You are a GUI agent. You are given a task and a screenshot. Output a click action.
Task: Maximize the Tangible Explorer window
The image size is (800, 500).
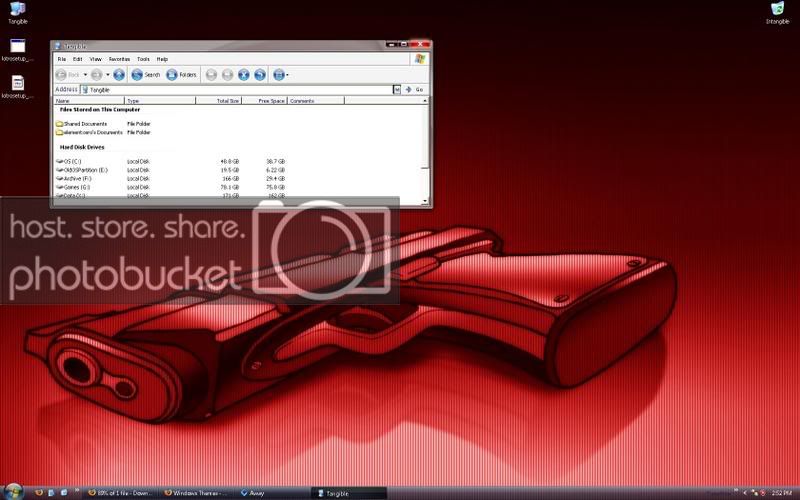(404, 44)
